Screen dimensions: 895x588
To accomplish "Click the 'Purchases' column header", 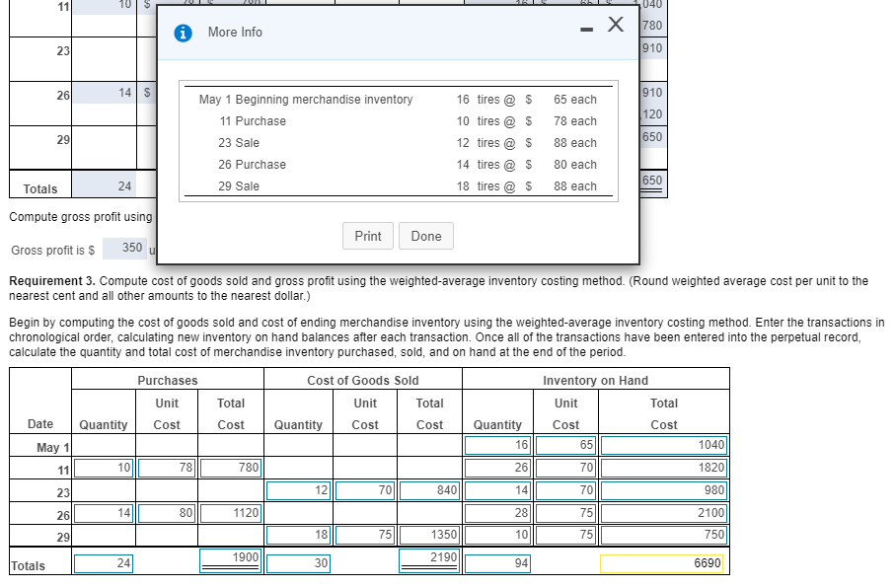I will [x=167, y=381].
